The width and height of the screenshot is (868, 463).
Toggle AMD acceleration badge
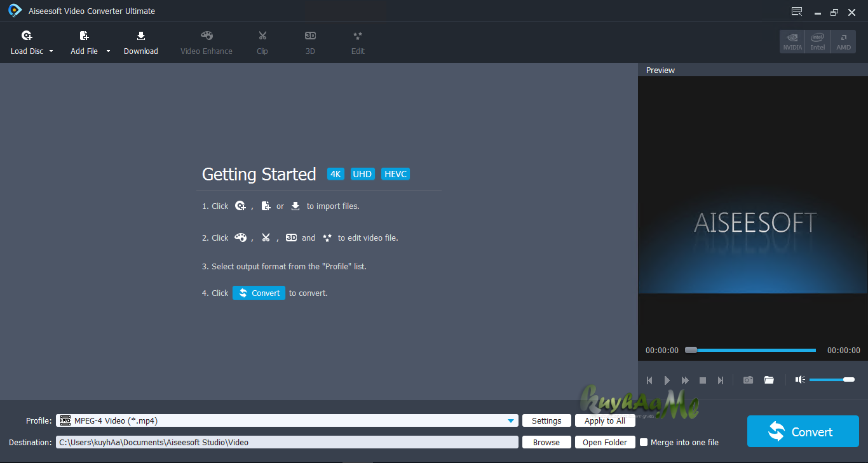click(x=843, y=41)
